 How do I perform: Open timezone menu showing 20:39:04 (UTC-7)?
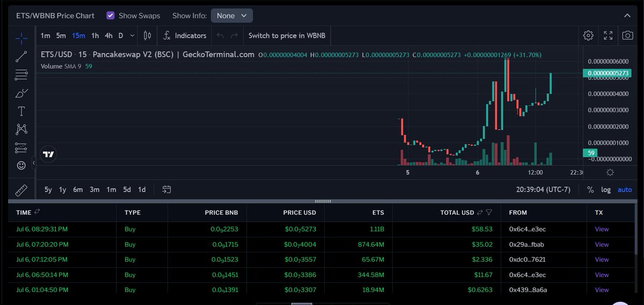point(543,190)
